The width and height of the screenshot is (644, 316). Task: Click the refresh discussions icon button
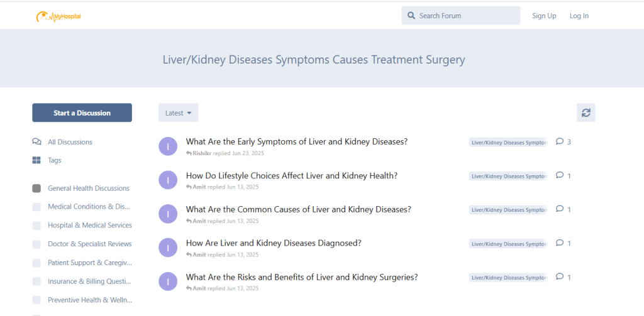click(x=586, y=113)
